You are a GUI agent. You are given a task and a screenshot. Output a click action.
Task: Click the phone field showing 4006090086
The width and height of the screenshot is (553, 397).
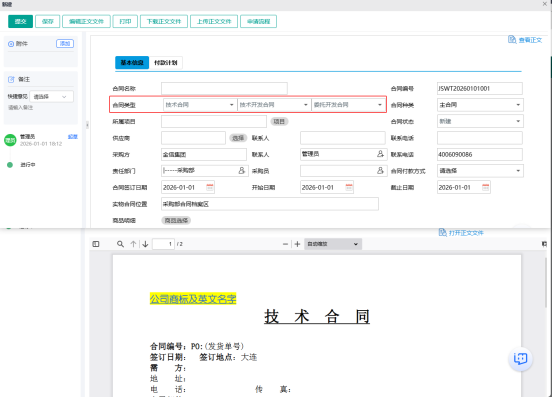(480, 154)
